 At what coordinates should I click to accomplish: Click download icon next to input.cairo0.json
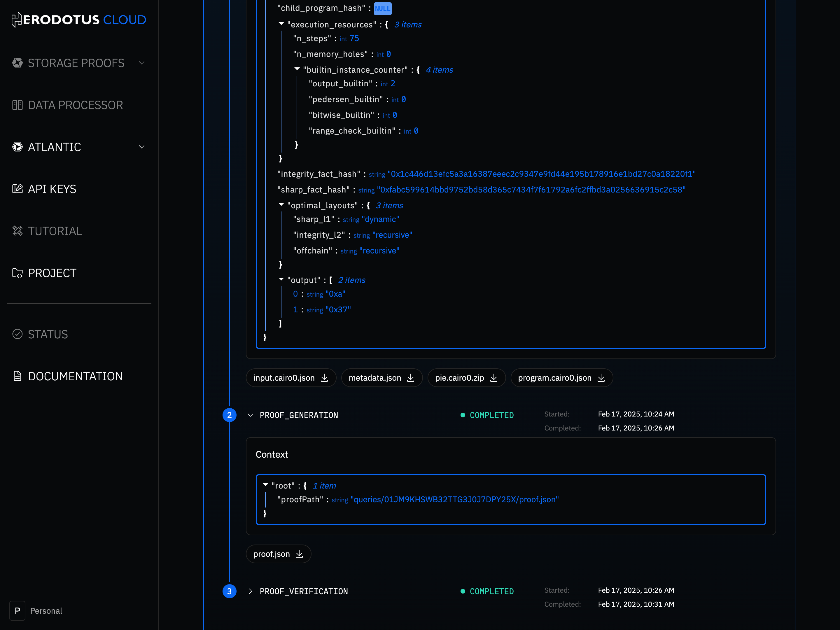pos(324,378)
